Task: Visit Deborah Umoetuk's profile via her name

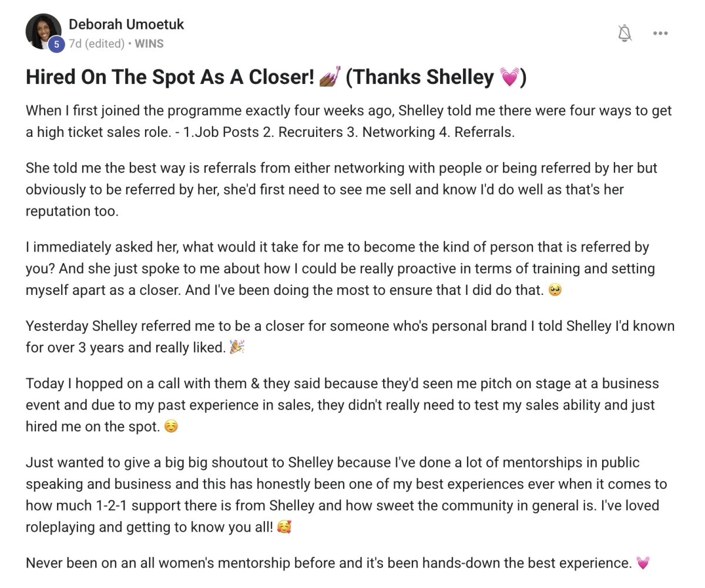Action: (x=126, y=24)
